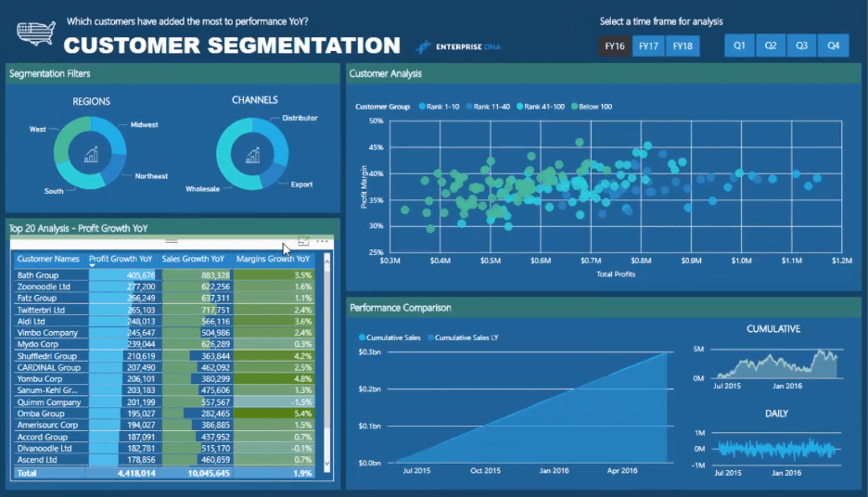Select Amerisourc Corp row
Image resolution: width=868 pixels, height=497 pixels.
click(164, 425)
